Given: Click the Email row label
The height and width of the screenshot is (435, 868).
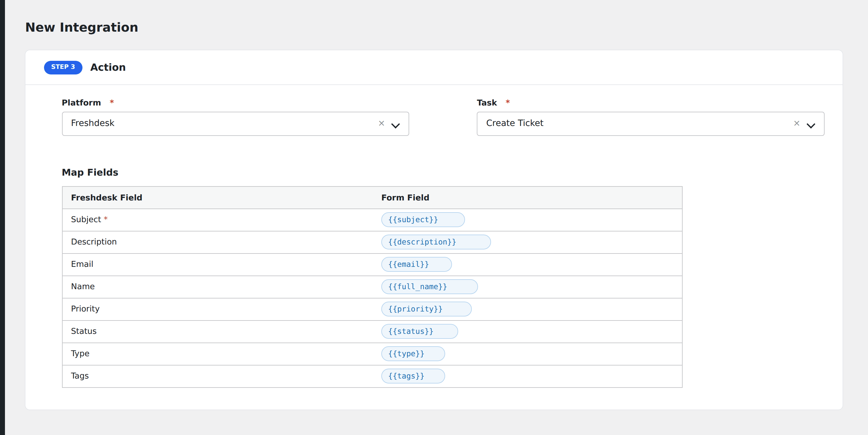Looking at the screenshot, I should coord(82,264).
